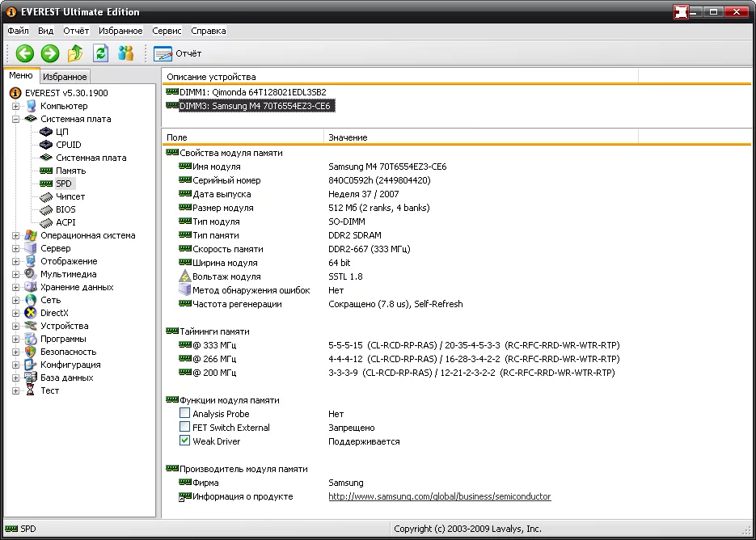Click the users icon in the toolbar
Viewport: 756px width, 540px height.
pos(125,53)
